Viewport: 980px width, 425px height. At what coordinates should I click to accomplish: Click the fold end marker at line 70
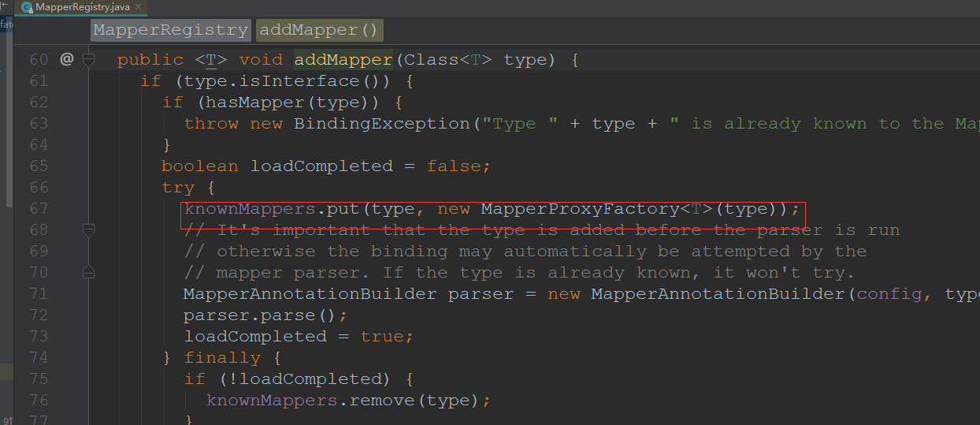[88, 272]
